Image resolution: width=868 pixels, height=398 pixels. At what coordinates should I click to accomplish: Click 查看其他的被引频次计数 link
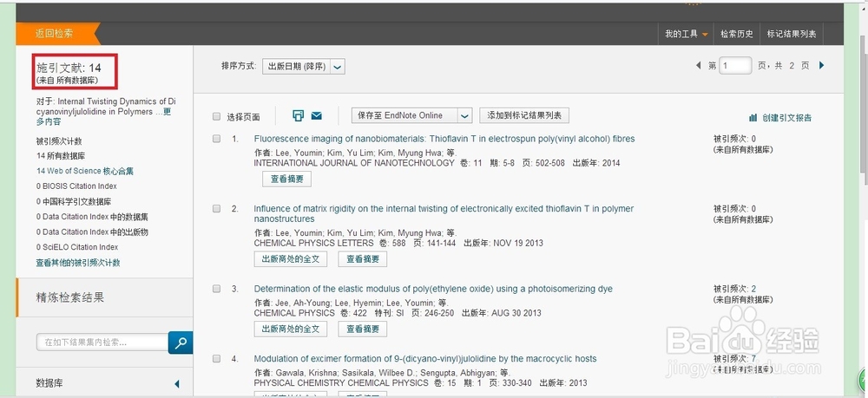[x=78, y=263]
